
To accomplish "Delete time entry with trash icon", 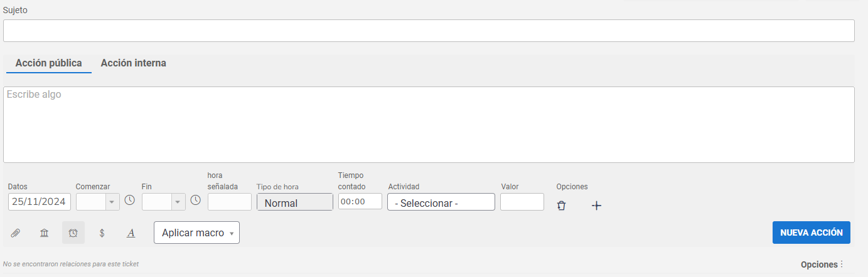I will pos(562,205).
